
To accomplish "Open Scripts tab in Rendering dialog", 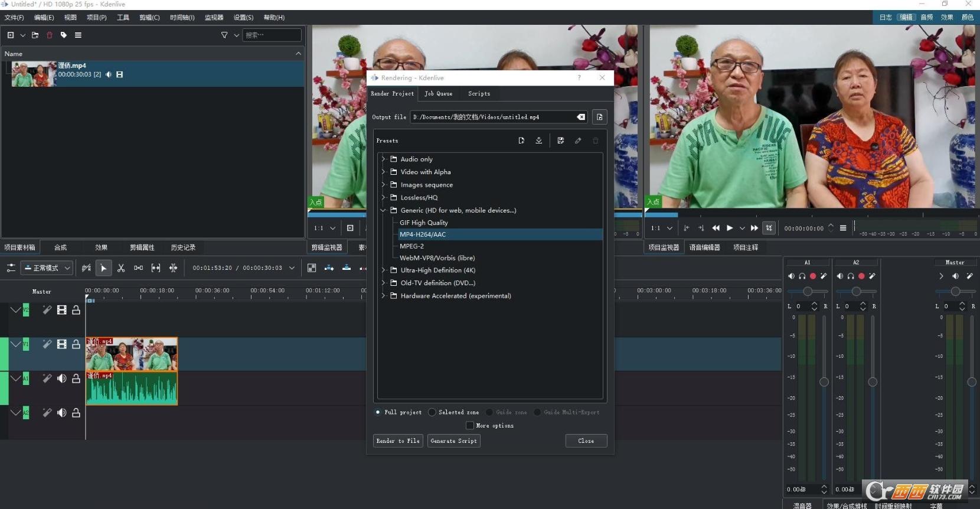I will (x=479, y=93).
